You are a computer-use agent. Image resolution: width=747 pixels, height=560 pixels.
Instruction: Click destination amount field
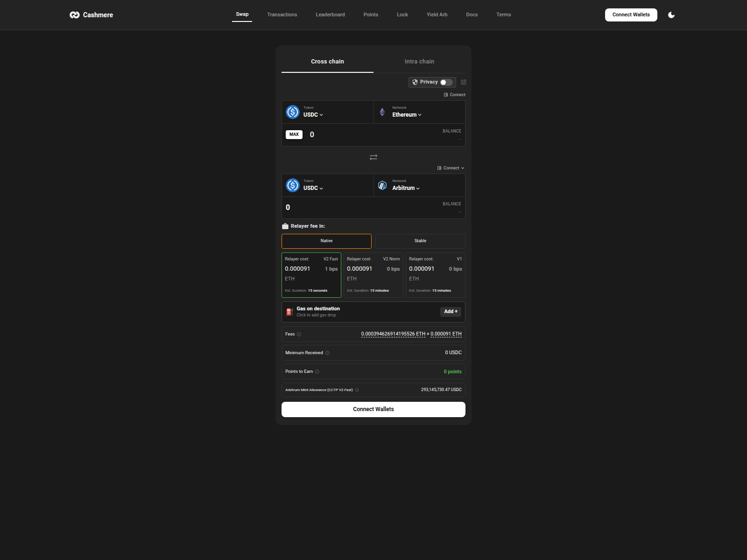coord(359,208)
